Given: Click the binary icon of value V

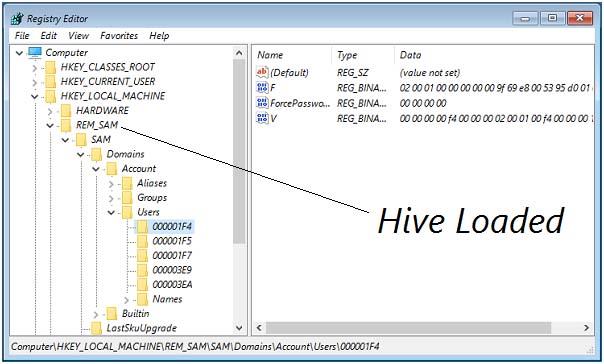Looking at the screenshot, I should coord(262,118).
